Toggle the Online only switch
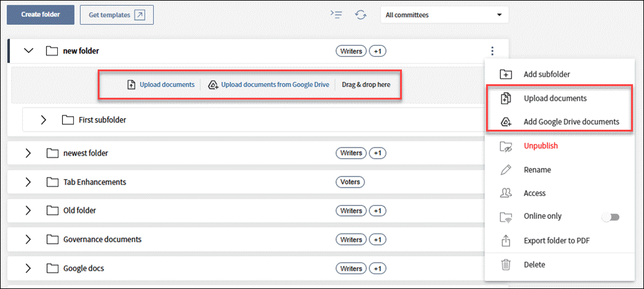Screen dimensions: 644x289 tap(610, 217)
